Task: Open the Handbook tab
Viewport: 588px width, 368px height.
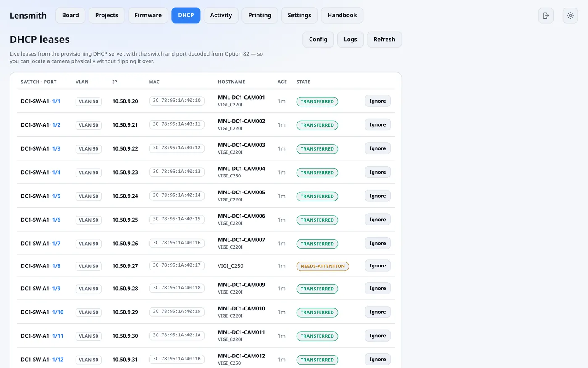Action: pyautogui.click(x=342, y=15)
